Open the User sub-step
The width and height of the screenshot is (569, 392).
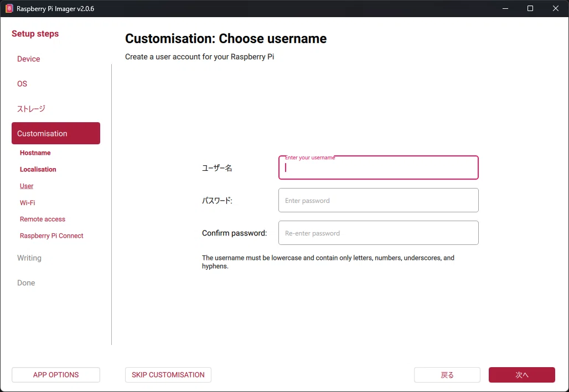(27, 186)
